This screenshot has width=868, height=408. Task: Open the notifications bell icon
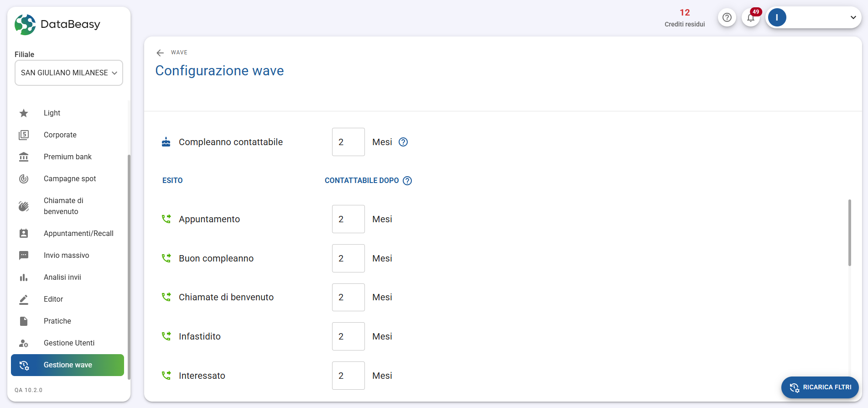(751, 18)
